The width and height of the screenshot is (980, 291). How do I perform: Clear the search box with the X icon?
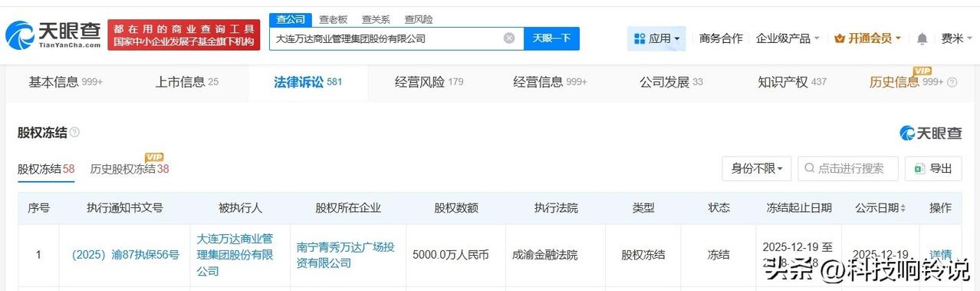pyautogui.click(x=509, y=38)
